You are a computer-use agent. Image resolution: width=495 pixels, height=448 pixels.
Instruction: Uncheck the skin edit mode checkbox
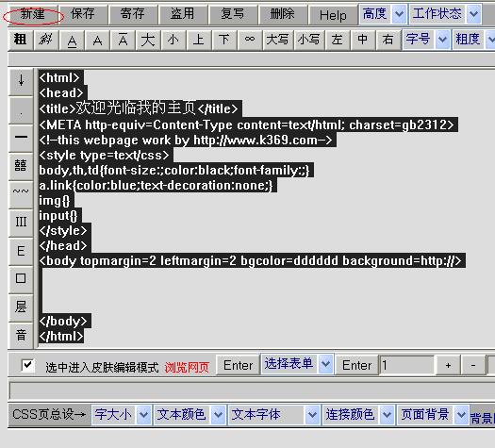pyautogui.click(x=27, y=365)
